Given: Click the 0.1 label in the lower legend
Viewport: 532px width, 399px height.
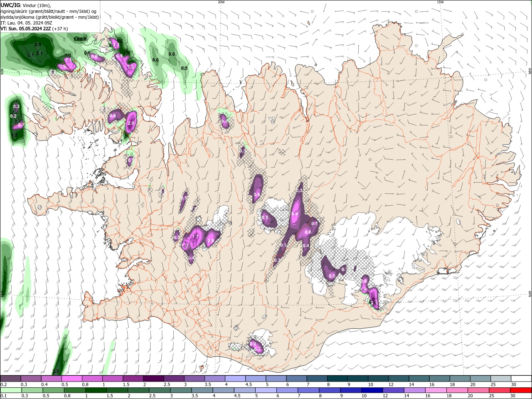Looking at the screenshot, I should point(4,396).
